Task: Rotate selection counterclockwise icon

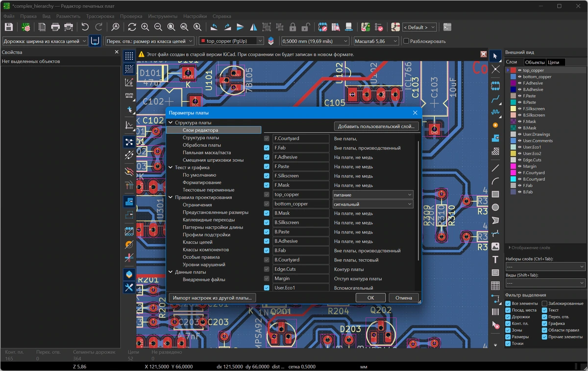Action: point(214,27)
